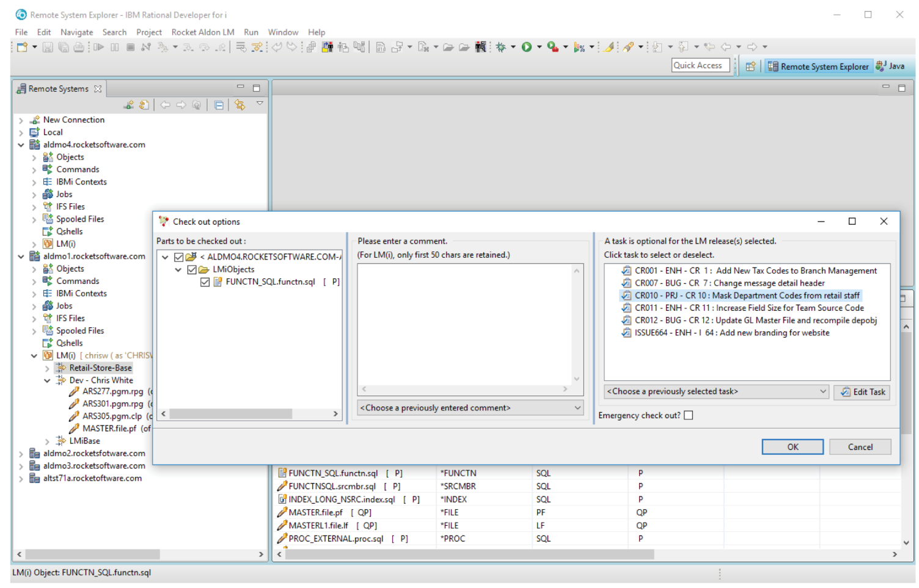Viewport: 919px width, 588px height.
Task: Click the Quick Access search field
Action: (700, 65)
